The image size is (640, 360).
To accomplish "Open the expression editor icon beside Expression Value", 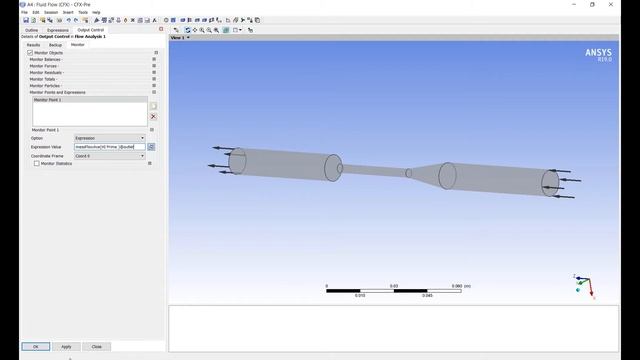I will tap(151, 147).
